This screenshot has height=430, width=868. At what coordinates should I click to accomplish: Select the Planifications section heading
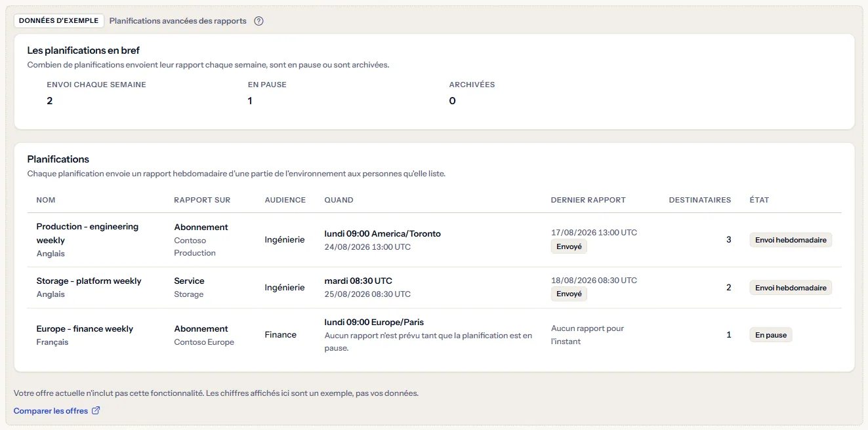click(x=58, y=159)
